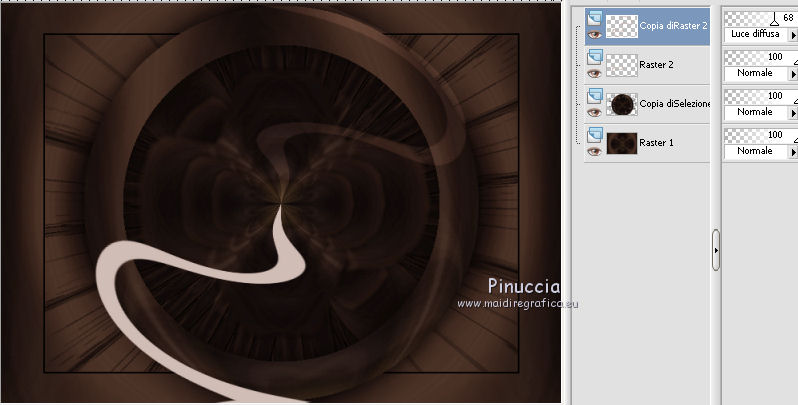Screen dimensions: 798x405
Task: Open the Luce diffusa blend mode dropdown
Action: click(x=755, y=34)
